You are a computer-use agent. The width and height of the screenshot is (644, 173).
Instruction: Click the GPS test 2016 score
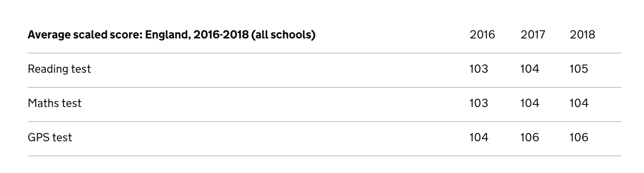pos(479,137)
